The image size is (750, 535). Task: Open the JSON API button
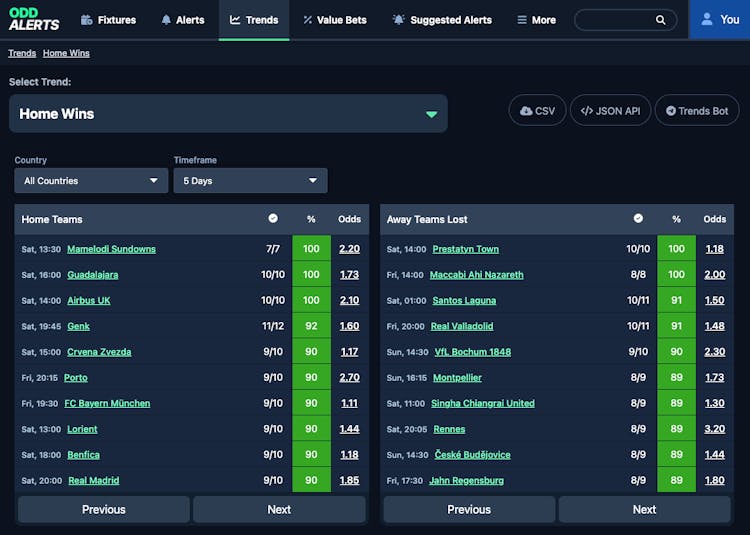(610, 111)
